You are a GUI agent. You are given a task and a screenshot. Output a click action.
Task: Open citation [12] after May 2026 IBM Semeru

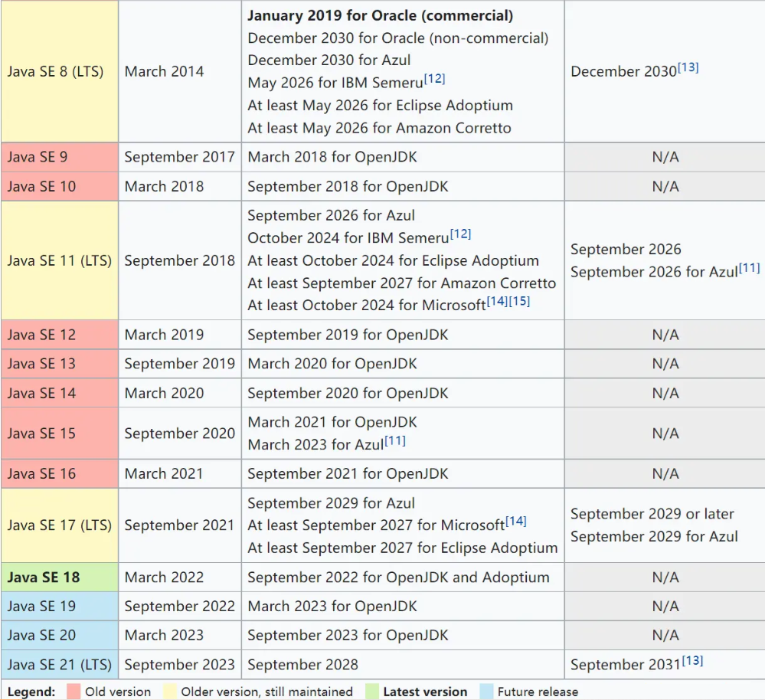pyautogui.click(x=434, y=79)
